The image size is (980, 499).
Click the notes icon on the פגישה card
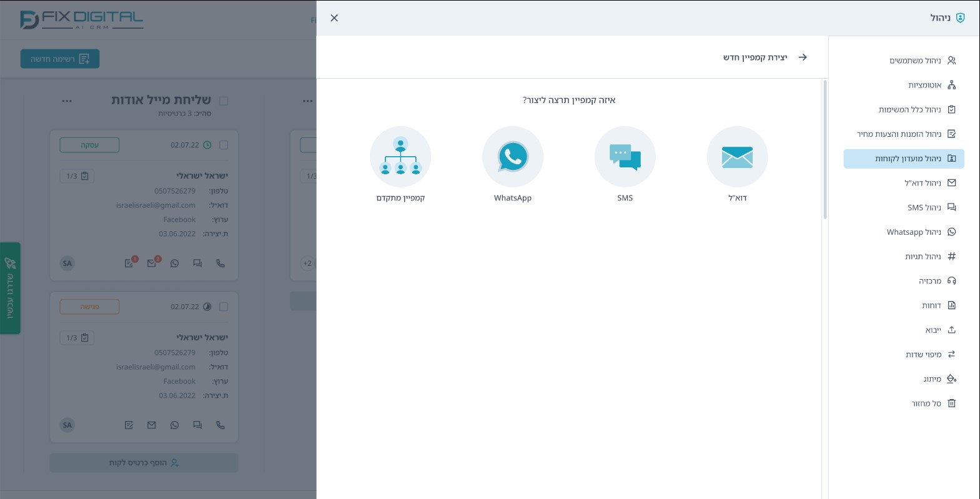129,425
